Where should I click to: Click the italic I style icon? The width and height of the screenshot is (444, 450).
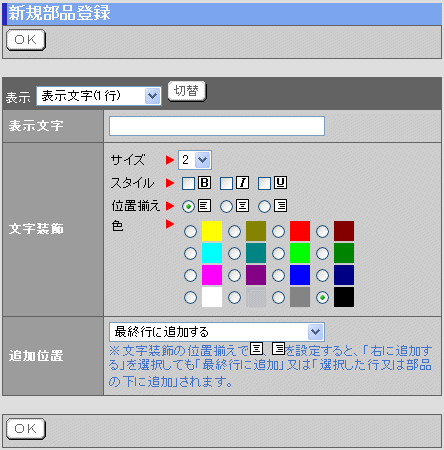pos(243,183)
